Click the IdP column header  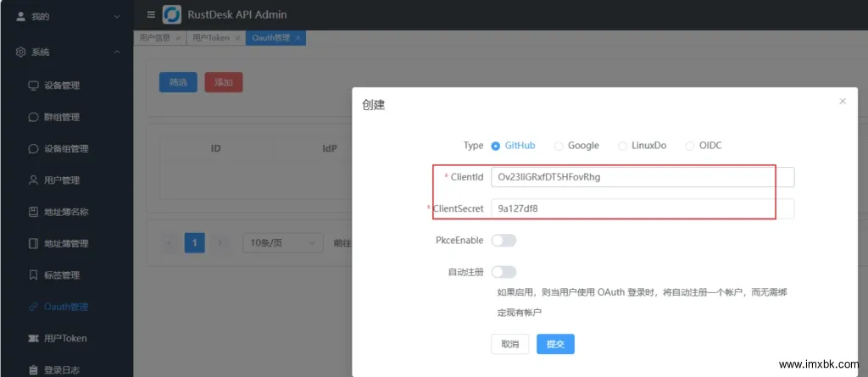tap(330, 148)
